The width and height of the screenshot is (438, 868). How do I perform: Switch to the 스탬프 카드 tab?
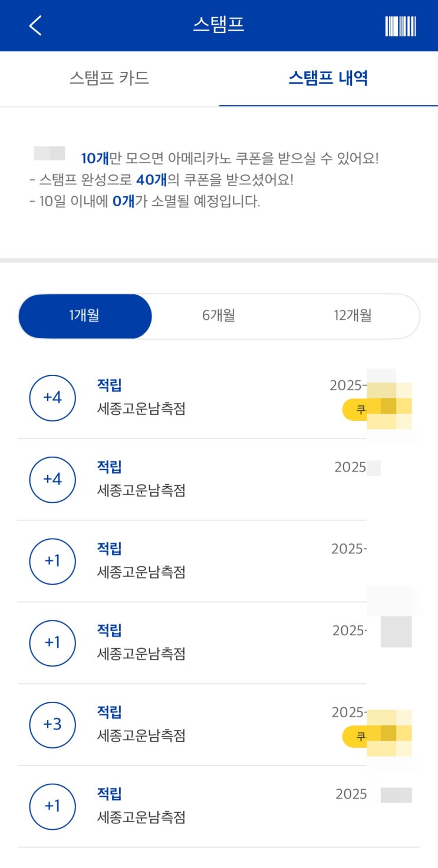pyautogui.click(x=109, y=78)
